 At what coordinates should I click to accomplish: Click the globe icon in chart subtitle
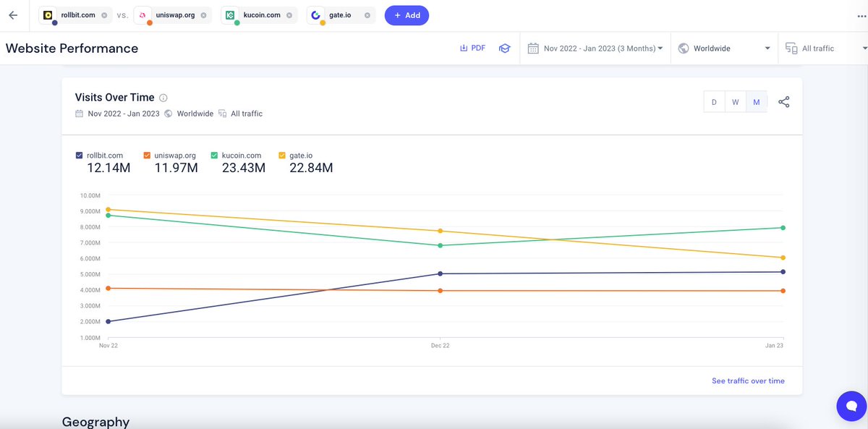point(169,114)
